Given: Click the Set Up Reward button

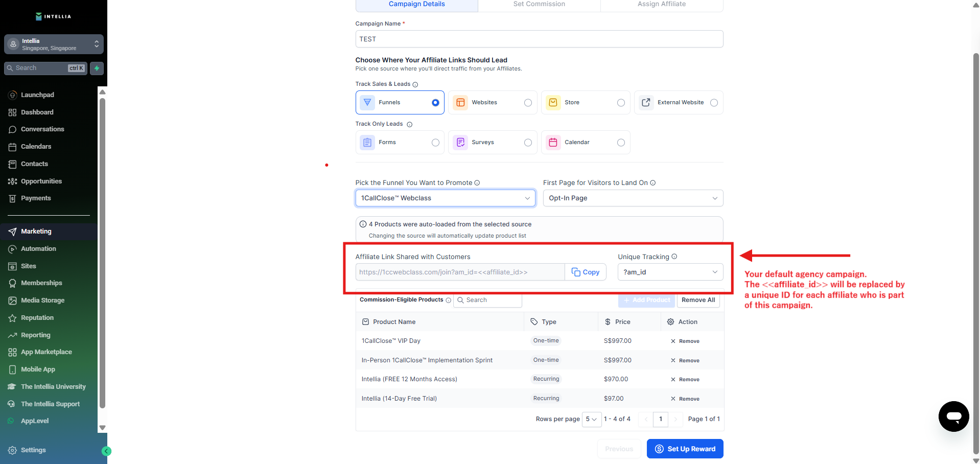Looking at the screenshot, I should (x=685, y=449).
